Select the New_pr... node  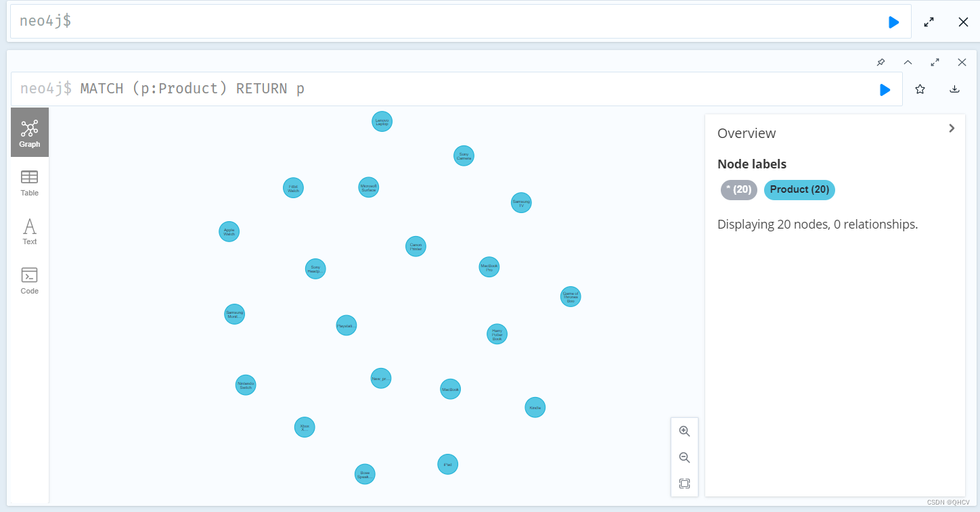pos(381,378)
